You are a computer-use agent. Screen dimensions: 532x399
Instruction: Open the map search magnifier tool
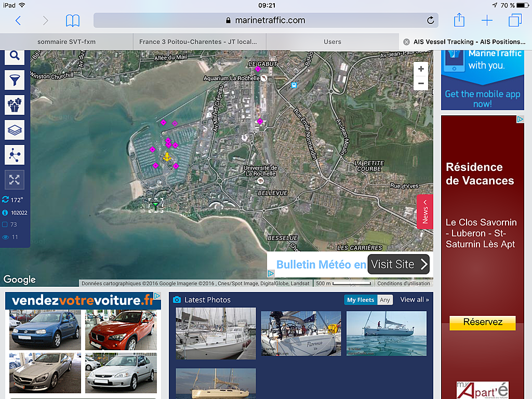pyautogui.click(x=14, y=56)
